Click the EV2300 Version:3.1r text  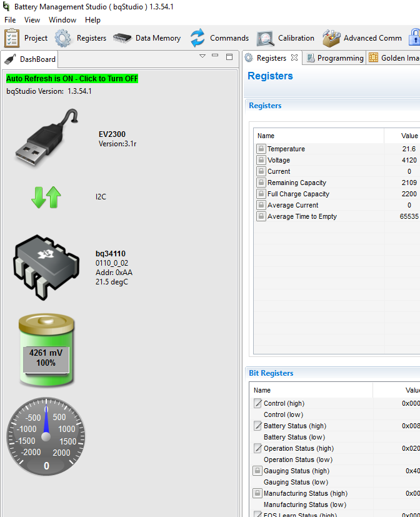click(x=117, y=139)
